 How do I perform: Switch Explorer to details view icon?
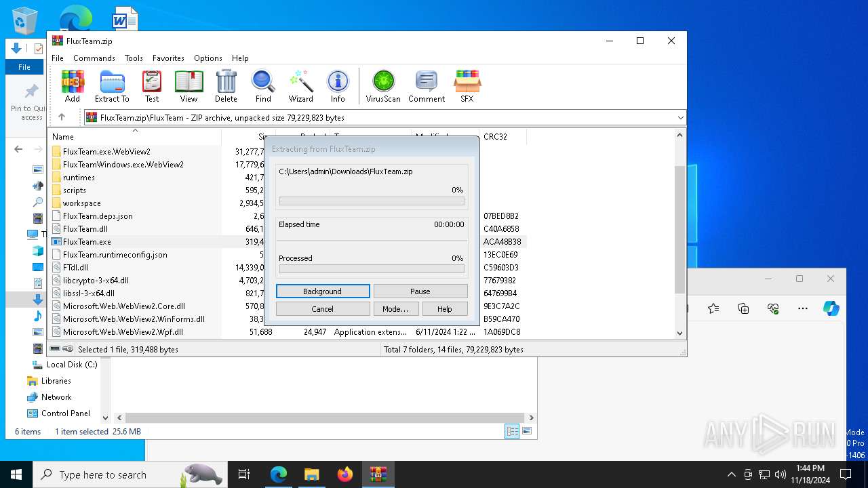[512, 431]
